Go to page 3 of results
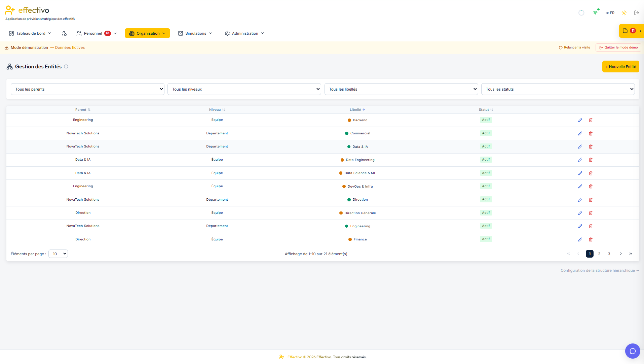This screenshot has width=644, height=364. (x=609, y=254)
